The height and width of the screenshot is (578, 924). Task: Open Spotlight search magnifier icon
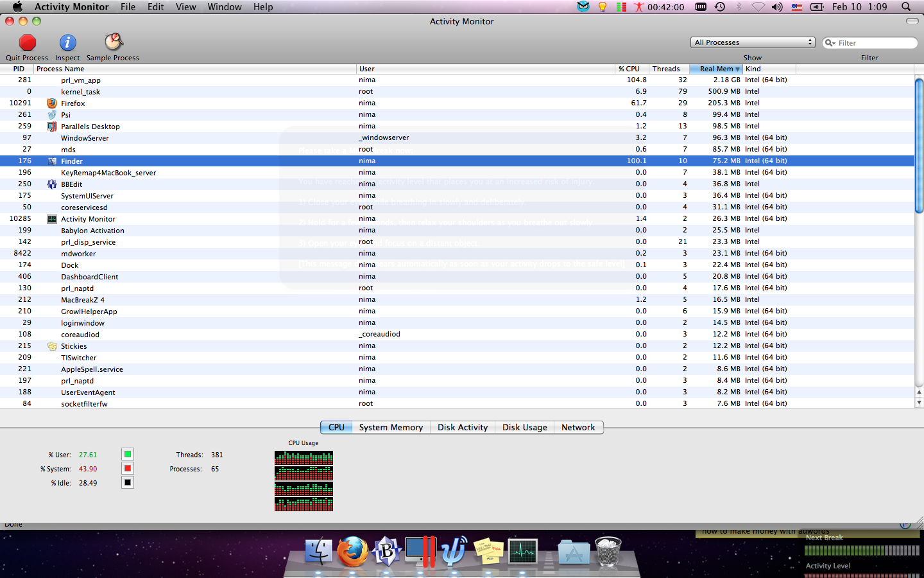pos(906,7)
